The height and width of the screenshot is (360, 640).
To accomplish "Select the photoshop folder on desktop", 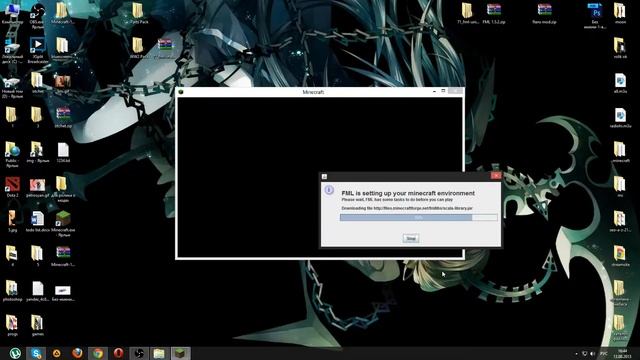I will point(12,291).
